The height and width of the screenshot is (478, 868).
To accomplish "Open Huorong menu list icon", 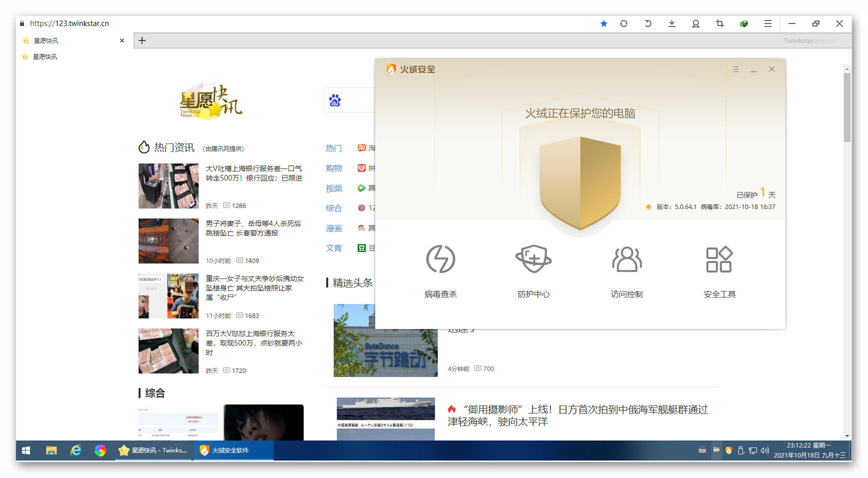I will (x=735, y=69).
